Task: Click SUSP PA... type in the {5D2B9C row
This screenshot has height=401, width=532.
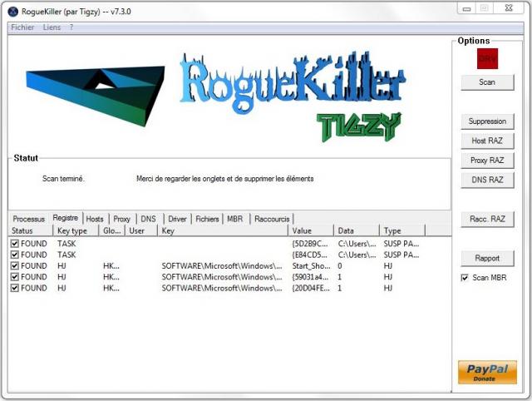Action: pos(401,244)
